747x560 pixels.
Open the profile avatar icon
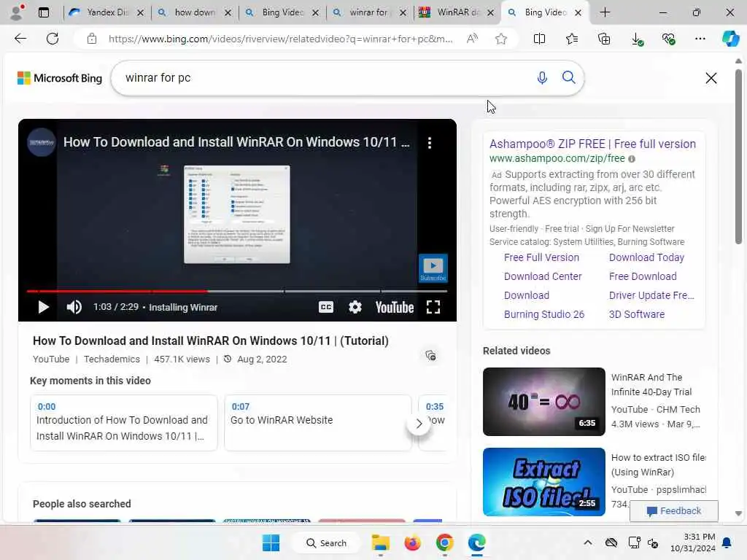pyautogui.click(x=17, y=12)
